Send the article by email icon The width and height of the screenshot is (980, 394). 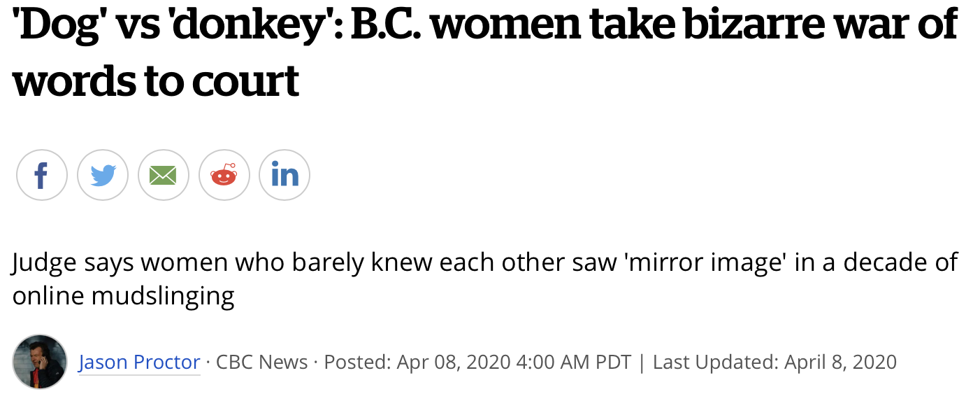point(164,175)
